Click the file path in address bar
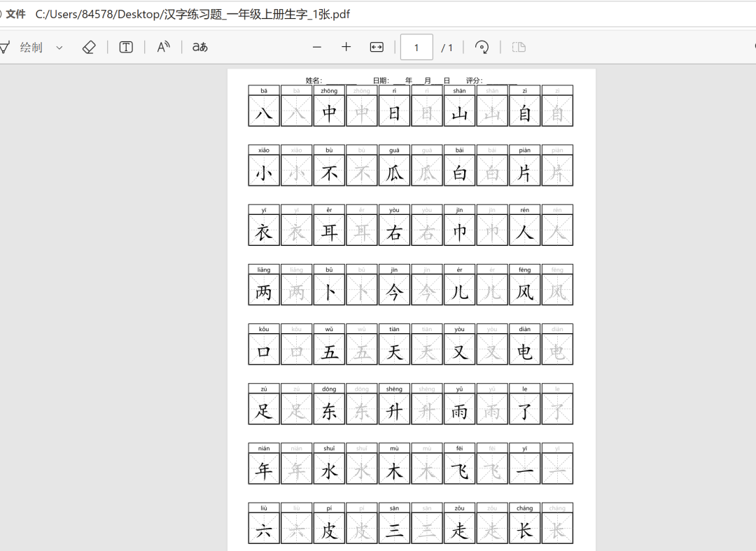This screenshot has width=756, height=551. pyautogui.click(x=192, y=14)
